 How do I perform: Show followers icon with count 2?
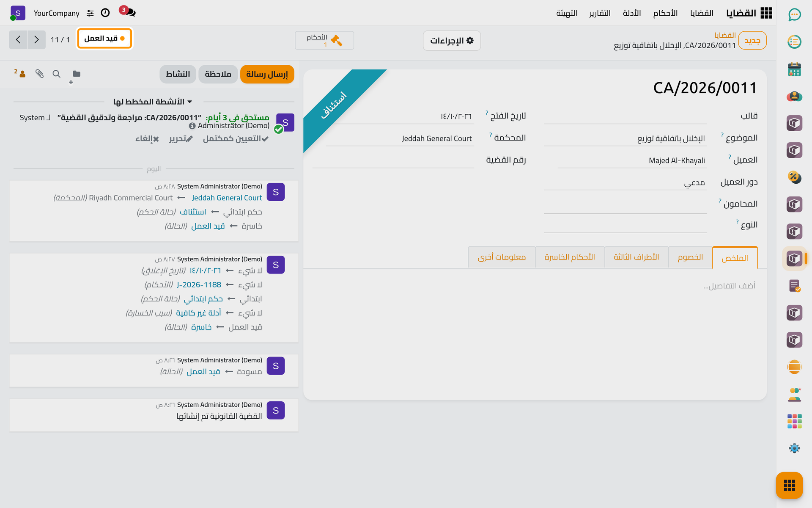tap(20, 73)
